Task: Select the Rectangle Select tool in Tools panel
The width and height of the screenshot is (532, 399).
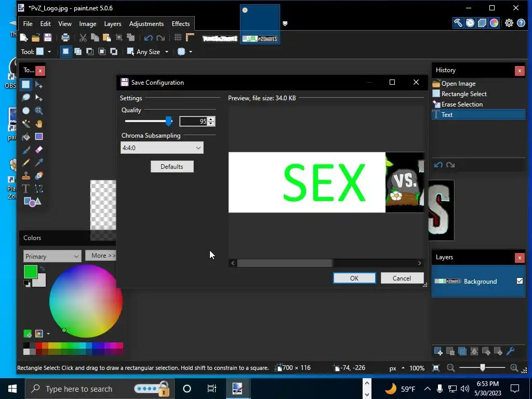Action: (26, 85)
